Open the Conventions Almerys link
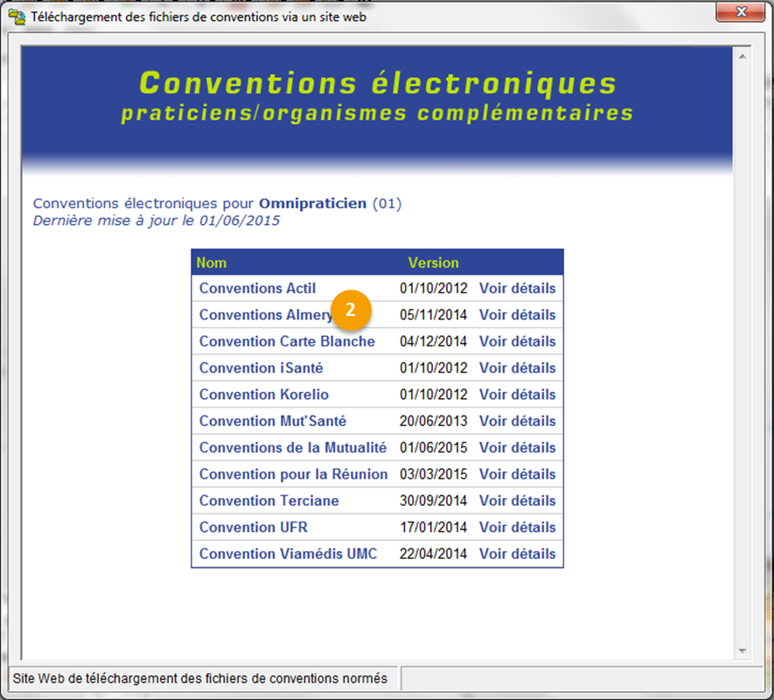774x700 pixels. click(x=266, y=315)
